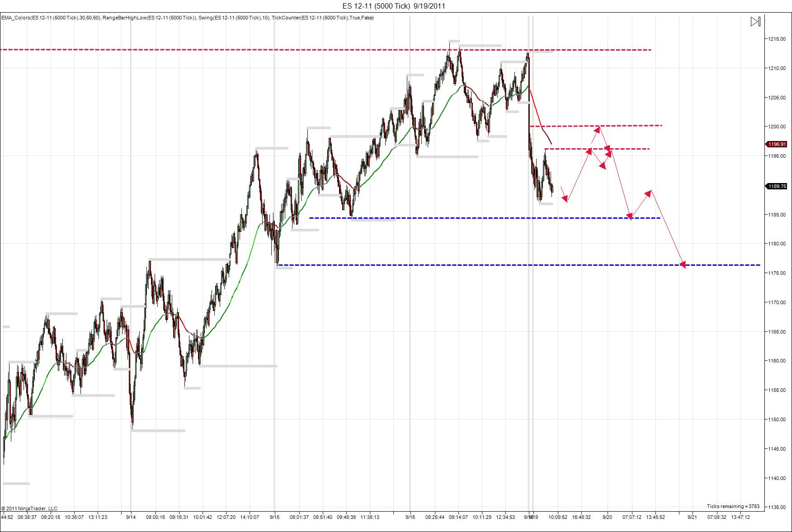Click the RangeBarHighLow indicator label
The width and height of the screenshot is (792, 532).
[150, 18]
